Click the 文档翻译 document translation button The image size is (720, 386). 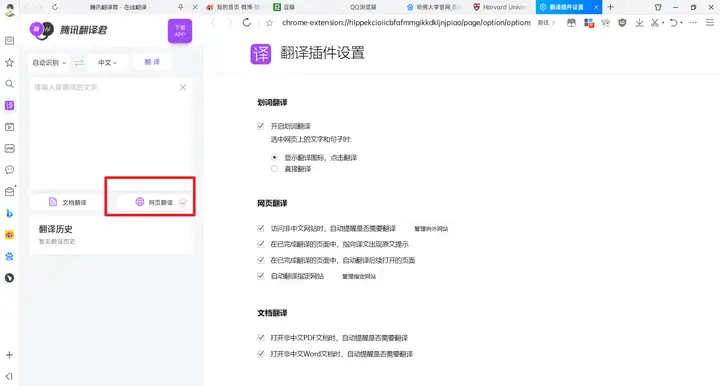[68, 202]
